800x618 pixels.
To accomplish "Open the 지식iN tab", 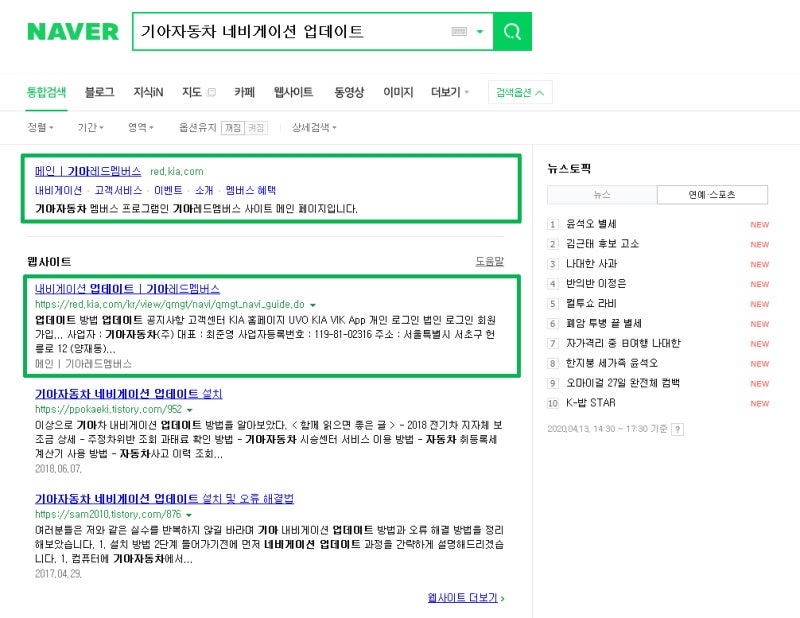I will tap(148, 92).
